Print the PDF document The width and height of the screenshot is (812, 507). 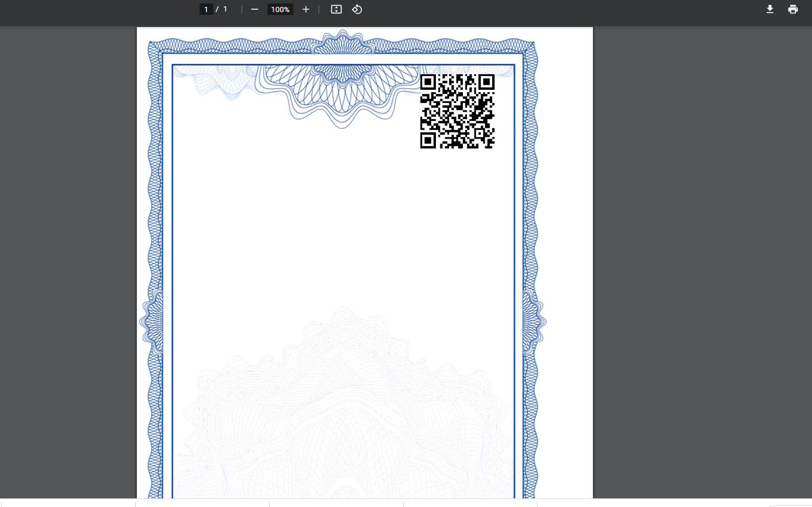[x=793, y=9]
